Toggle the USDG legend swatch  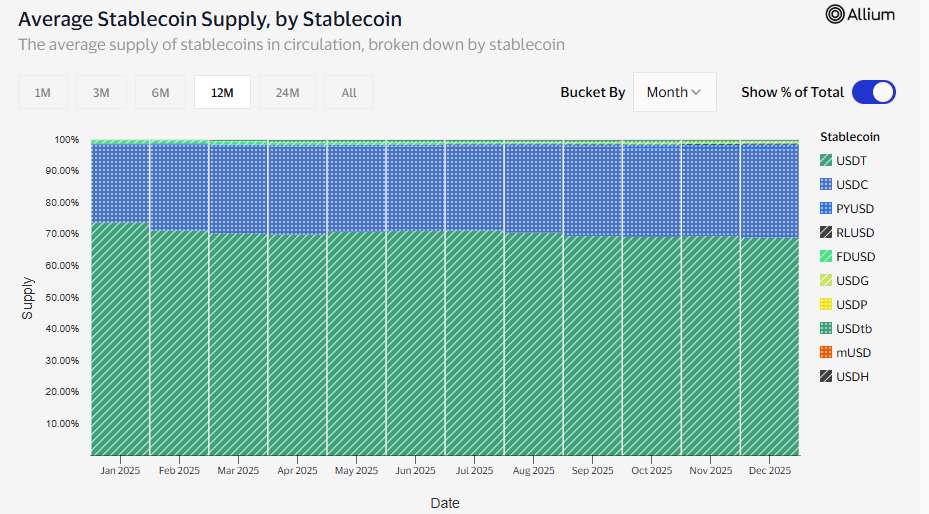coord(826,281)
